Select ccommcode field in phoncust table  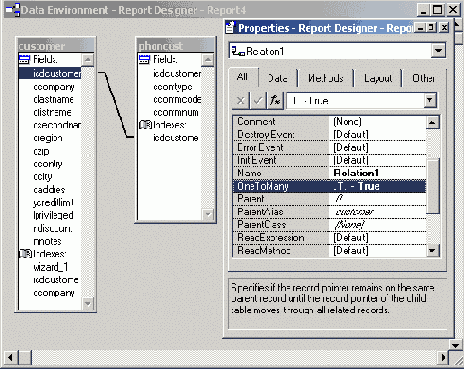[177, 99]
